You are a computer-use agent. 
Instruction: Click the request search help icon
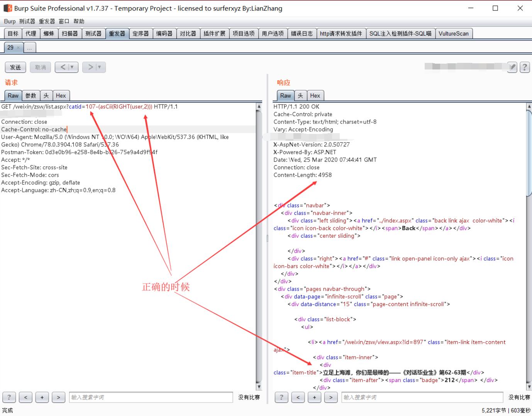coord(9,397)
